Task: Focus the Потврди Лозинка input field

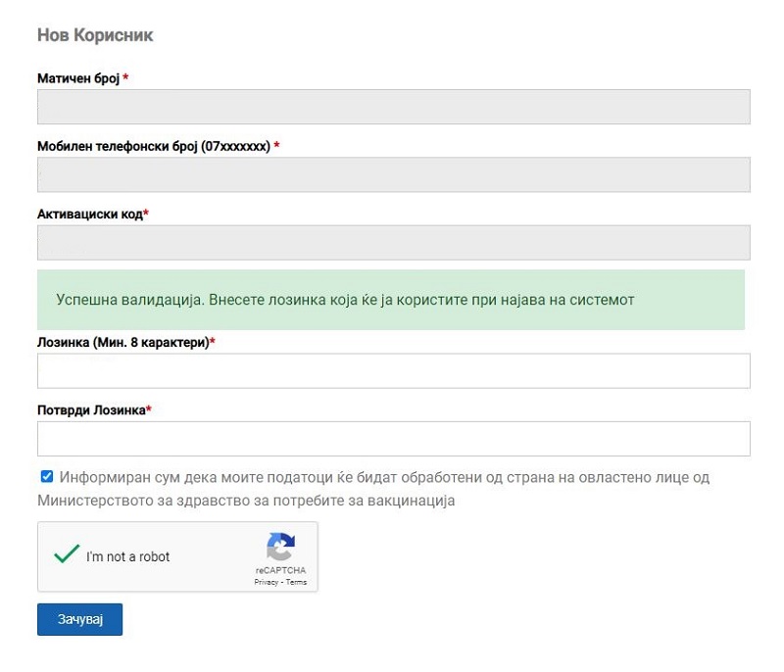Action: tap(393, 439)
